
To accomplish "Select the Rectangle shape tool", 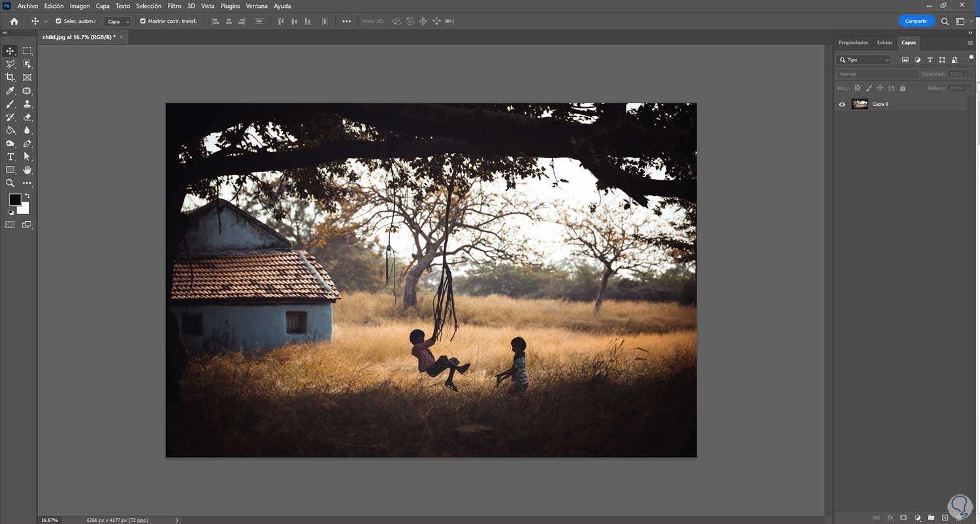I will [10, 170].
